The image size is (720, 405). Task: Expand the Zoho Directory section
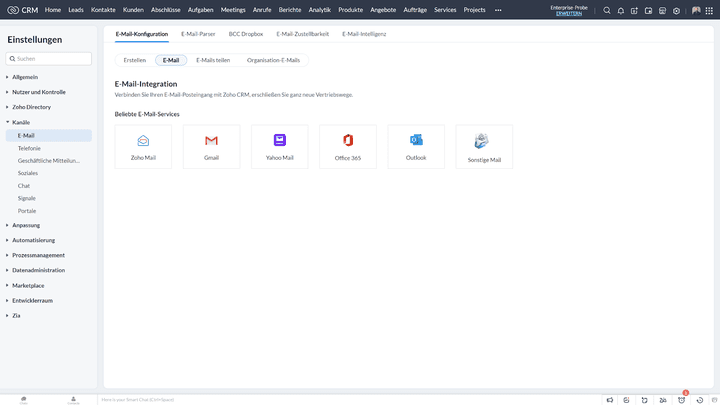(x=31, y=107)
